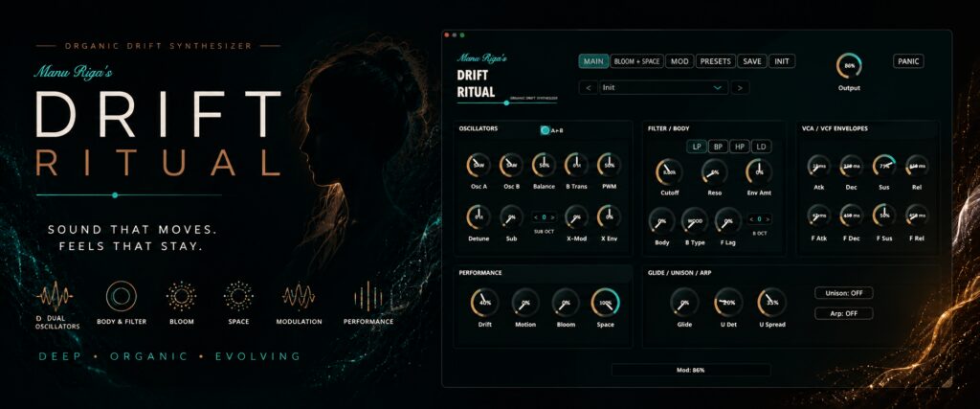Screen dimensions: 980x409
Task: Click the B Trans knob
Action: 576,165
